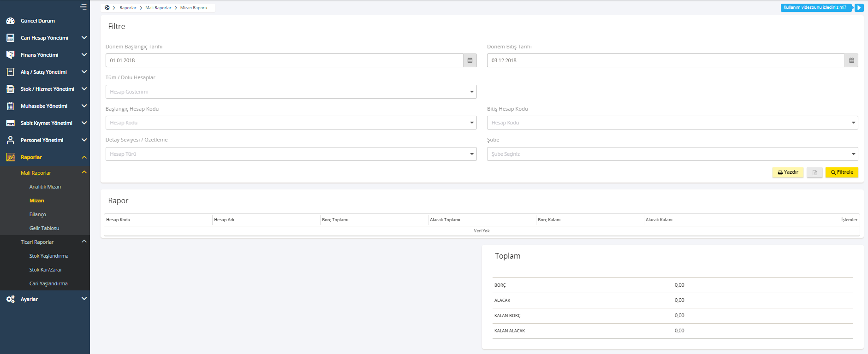Click Alacak Toplamı column header
The height and width of the screenshot is (354, 868).
coord(445,220)
